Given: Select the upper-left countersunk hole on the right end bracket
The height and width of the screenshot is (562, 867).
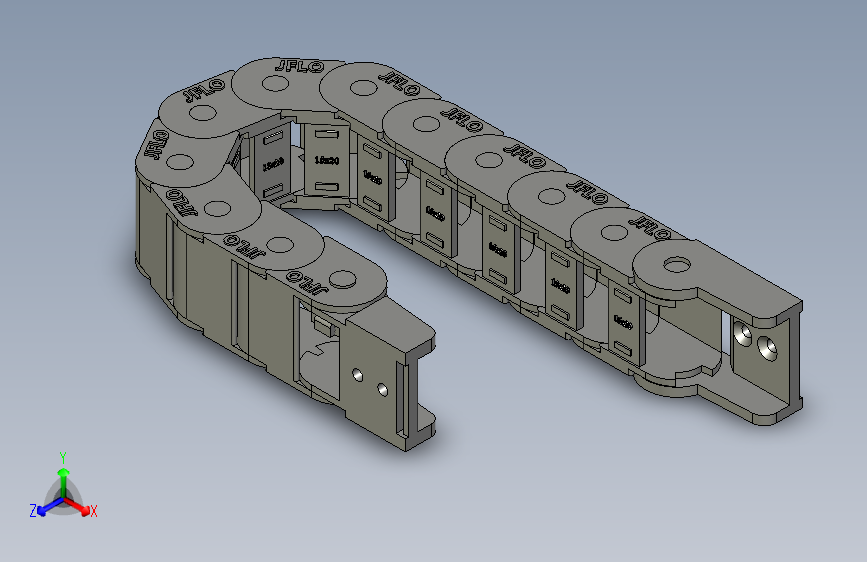Looking at the screenshot, I should (743, 335).
